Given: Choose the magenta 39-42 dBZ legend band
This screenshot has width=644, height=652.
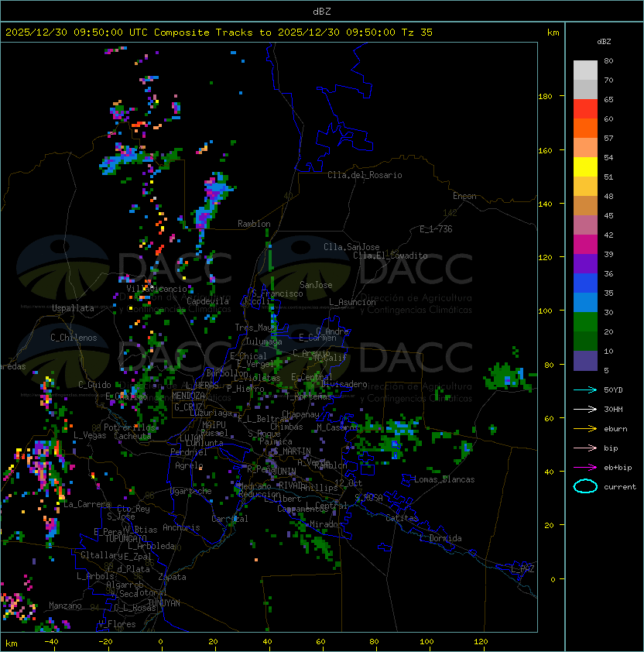Looking at the screenshot, I should 585,245.
